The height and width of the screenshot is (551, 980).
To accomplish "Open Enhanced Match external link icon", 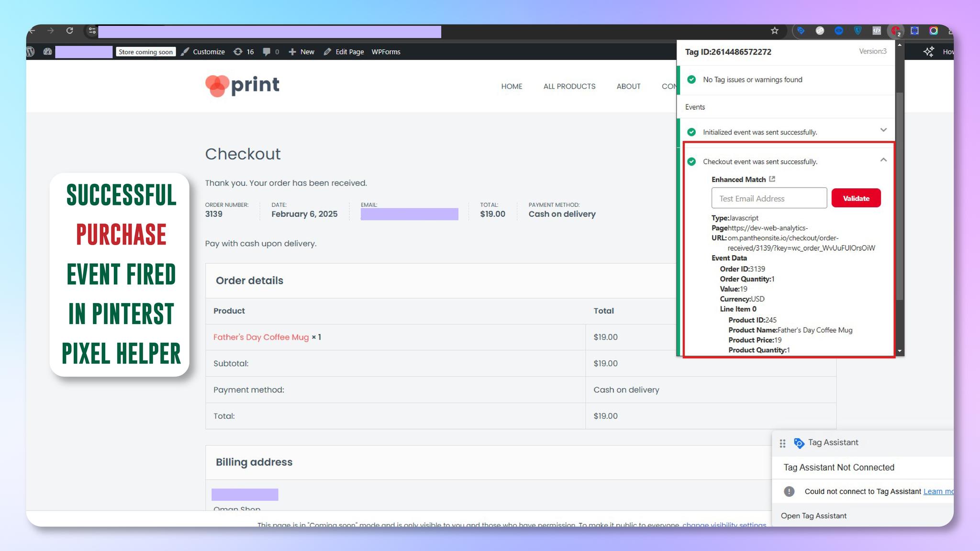I will [x=772, y=179].
